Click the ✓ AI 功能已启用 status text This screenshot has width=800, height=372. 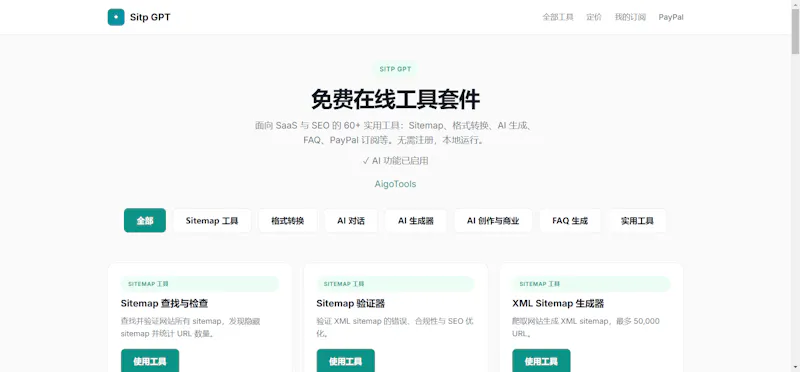pos(395,161)
